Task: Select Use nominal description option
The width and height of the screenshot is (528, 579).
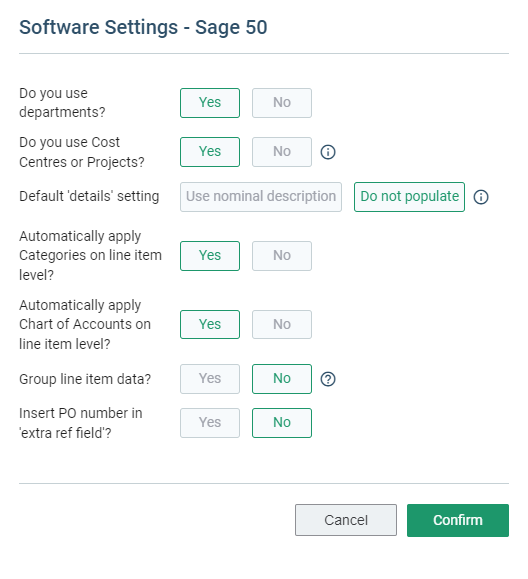Action: pos(261,197)
